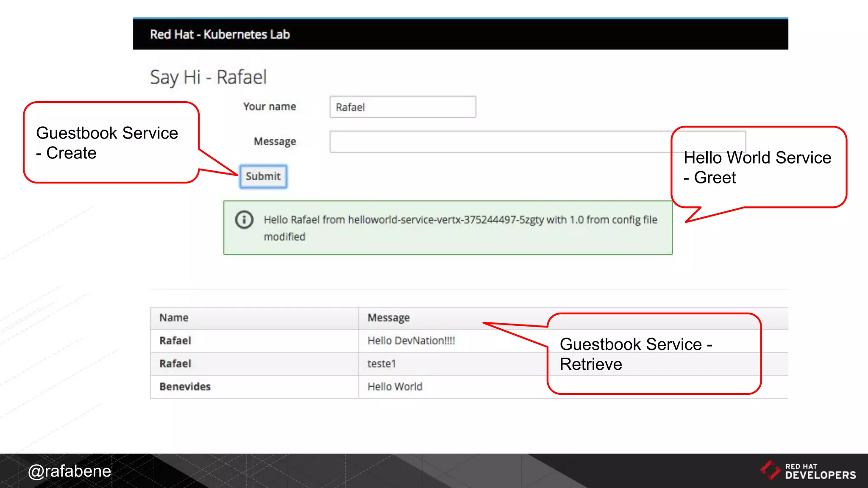
Task: Click the @rafabene handle in footer
Action: (69, 471)
